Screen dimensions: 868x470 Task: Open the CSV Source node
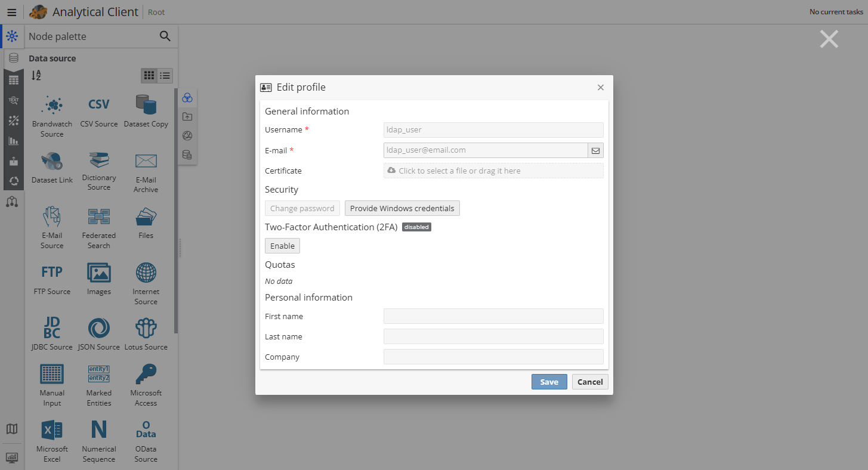click(x=98, y=110)
